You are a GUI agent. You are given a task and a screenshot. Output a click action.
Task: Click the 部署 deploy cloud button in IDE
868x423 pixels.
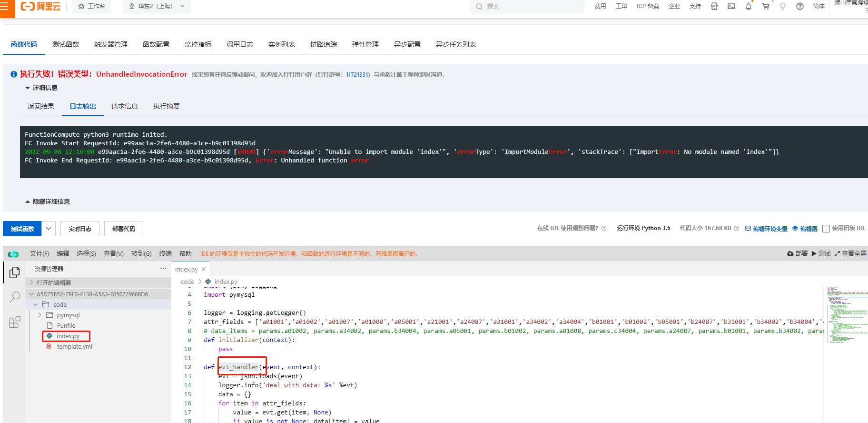[798, 253]
